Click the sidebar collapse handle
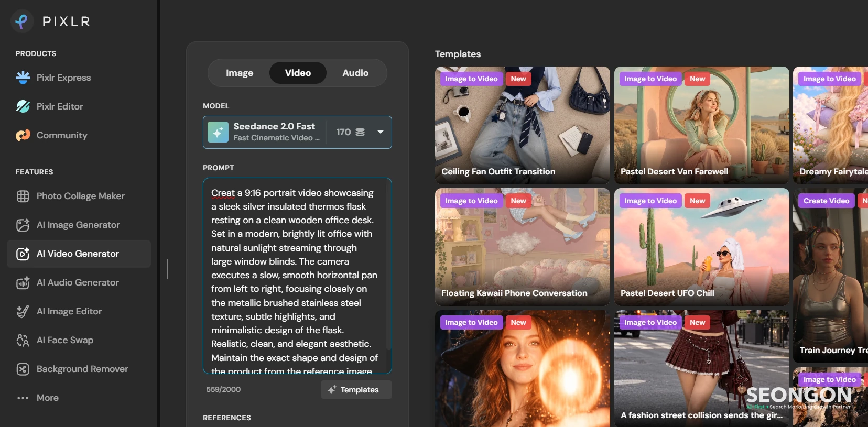This screenshot has width=868, height=427. [167, 269]
